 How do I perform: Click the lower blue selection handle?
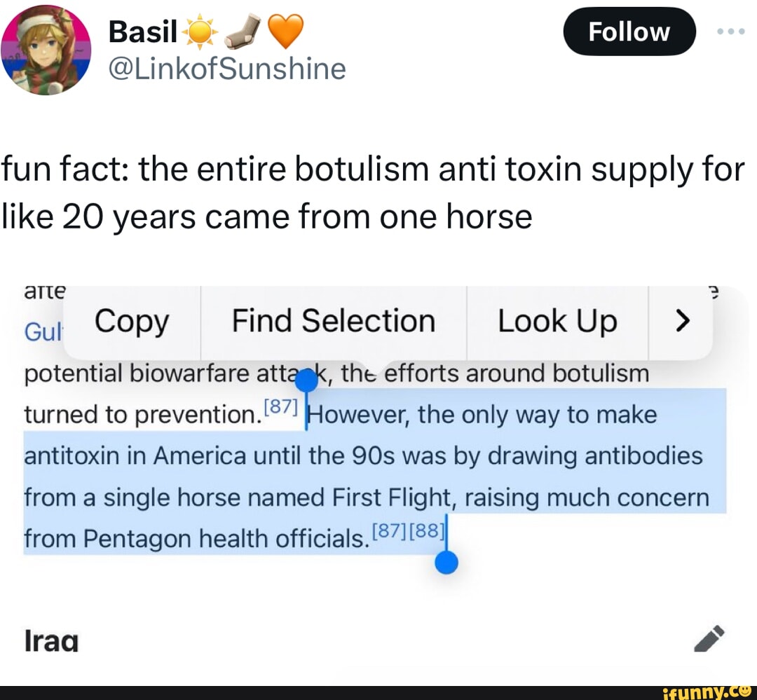click(x=446, y=561)
